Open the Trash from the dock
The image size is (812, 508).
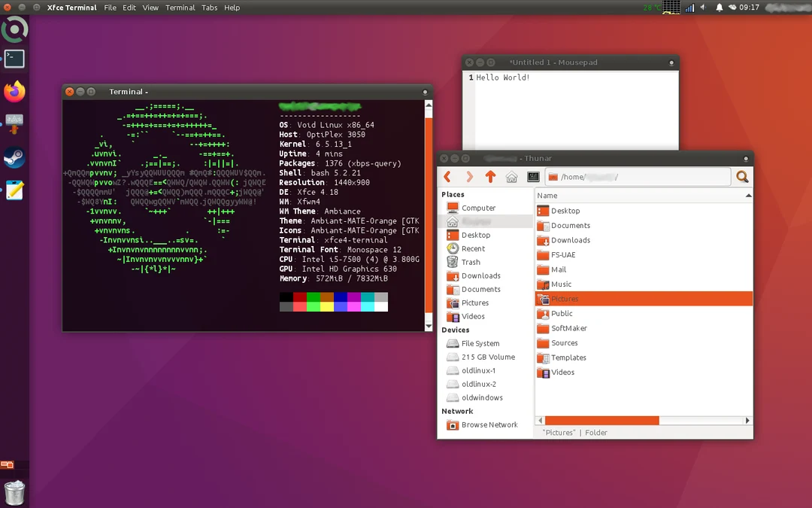click(14, 493)
